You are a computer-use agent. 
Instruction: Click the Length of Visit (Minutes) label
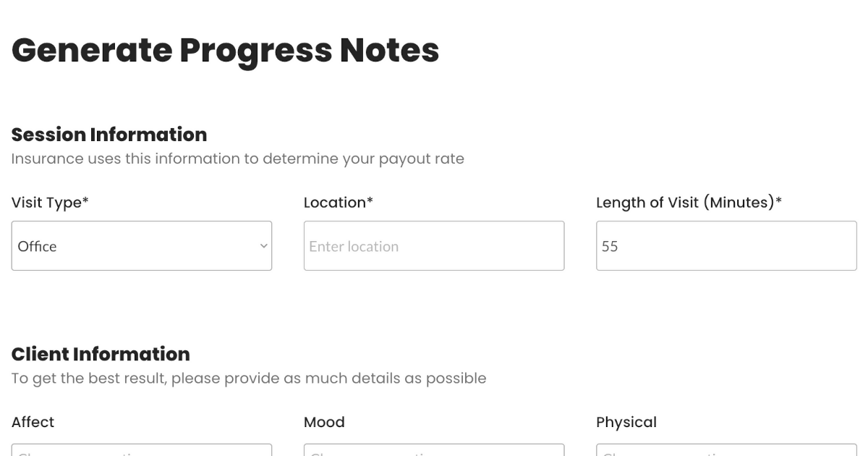tap(688, 203)
